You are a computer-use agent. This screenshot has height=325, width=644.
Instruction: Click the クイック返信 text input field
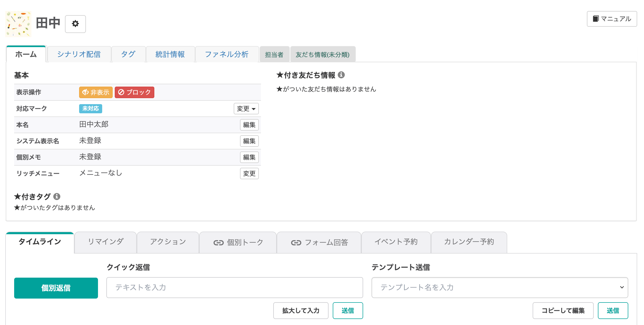tap(234, 287)
